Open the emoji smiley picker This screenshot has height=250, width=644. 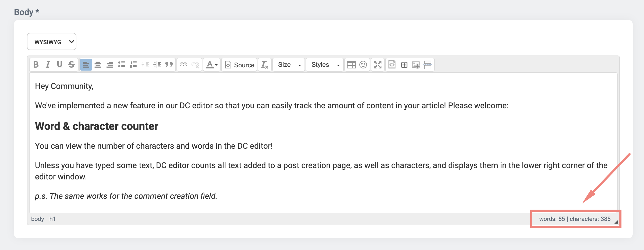[x=363, y=65]
